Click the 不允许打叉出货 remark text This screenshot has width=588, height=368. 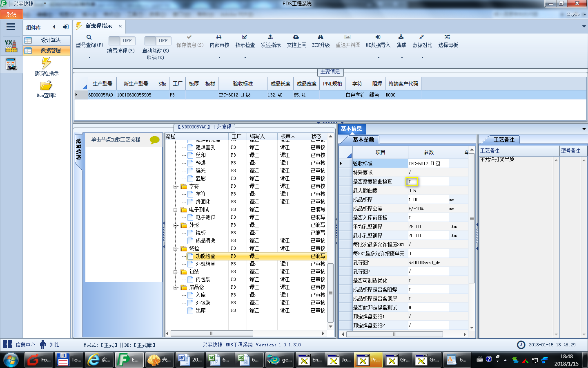coord(497,159)
